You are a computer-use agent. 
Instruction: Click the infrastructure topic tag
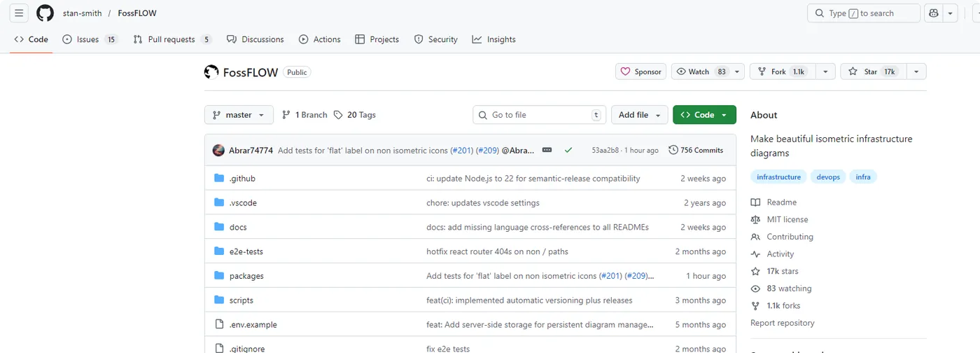pos(778,177)
